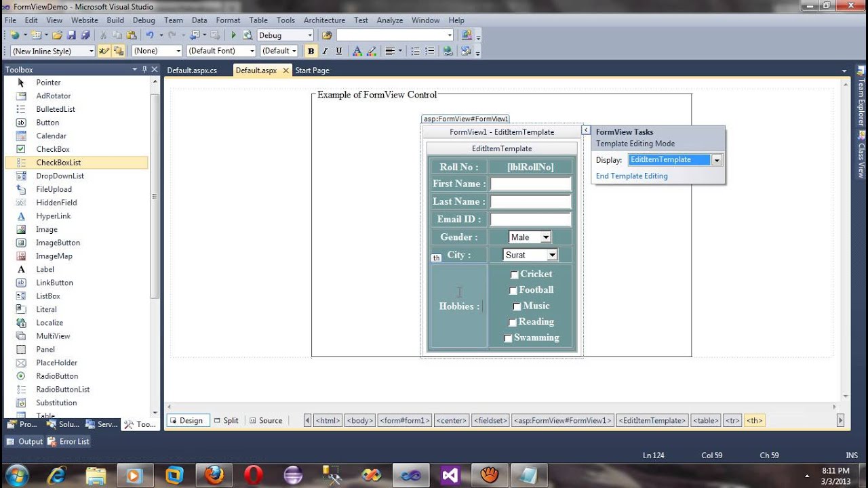The height and width of the screenshot is (488, 868).
Task: Switch to Source view tab
Action: coord(266,420)
